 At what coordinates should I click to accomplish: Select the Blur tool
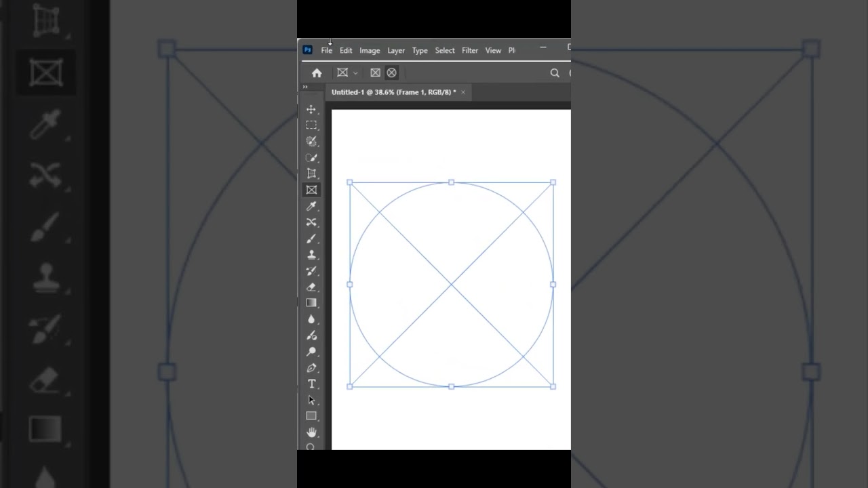[x=311, y=319]
